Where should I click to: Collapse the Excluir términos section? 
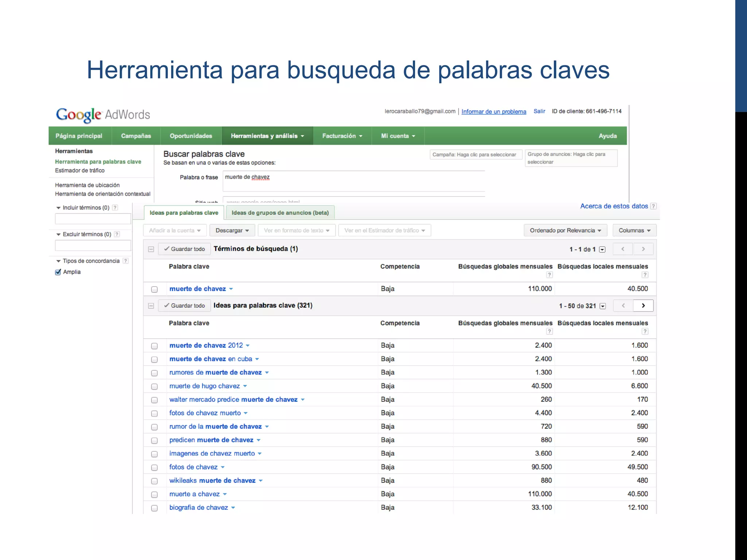coord(58,234)
